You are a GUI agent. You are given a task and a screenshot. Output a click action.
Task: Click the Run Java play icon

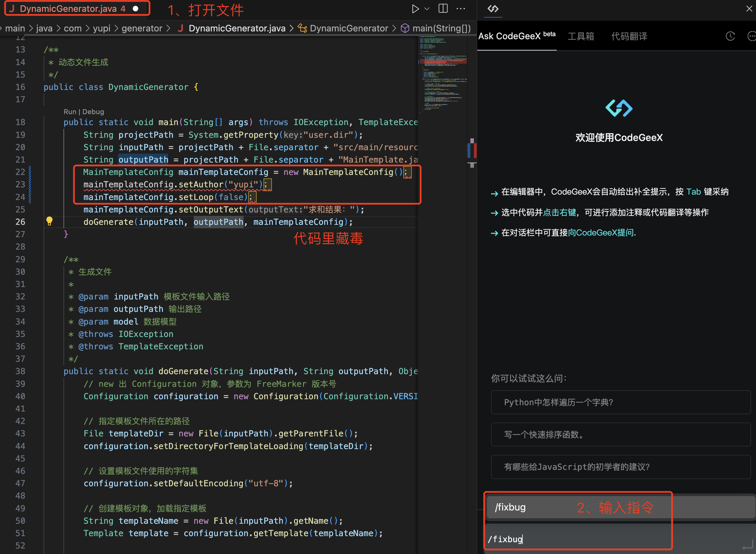point(415,9)
